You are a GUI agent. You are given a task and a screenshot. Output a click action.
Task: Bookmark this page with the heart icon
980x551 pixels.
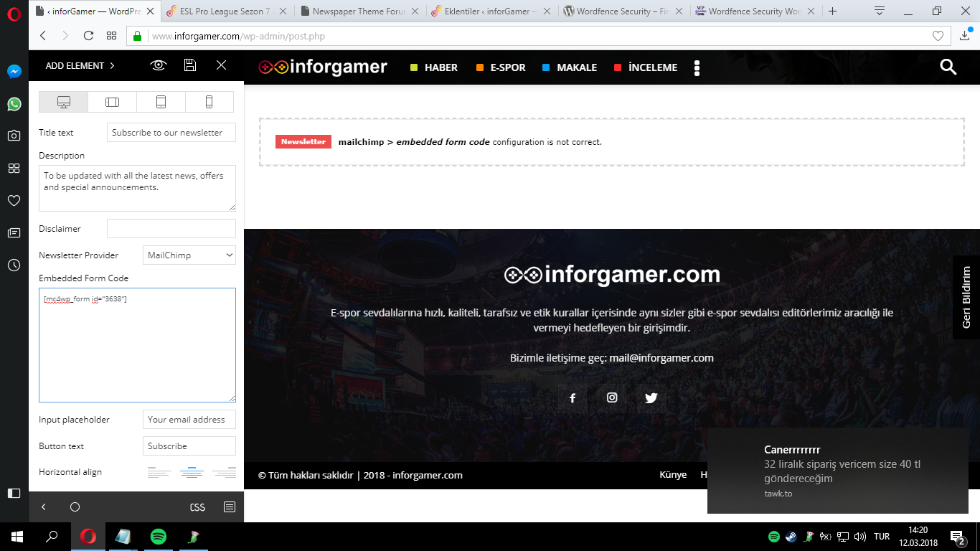(x=938, y=36)
